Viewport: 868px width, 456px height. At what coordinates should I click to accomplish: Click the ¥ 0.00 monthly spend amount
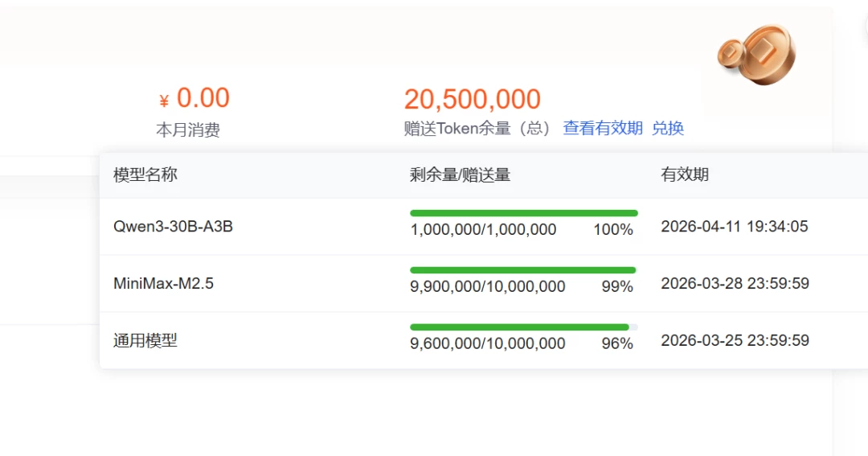pyautogui.click(x=194, y=99)
